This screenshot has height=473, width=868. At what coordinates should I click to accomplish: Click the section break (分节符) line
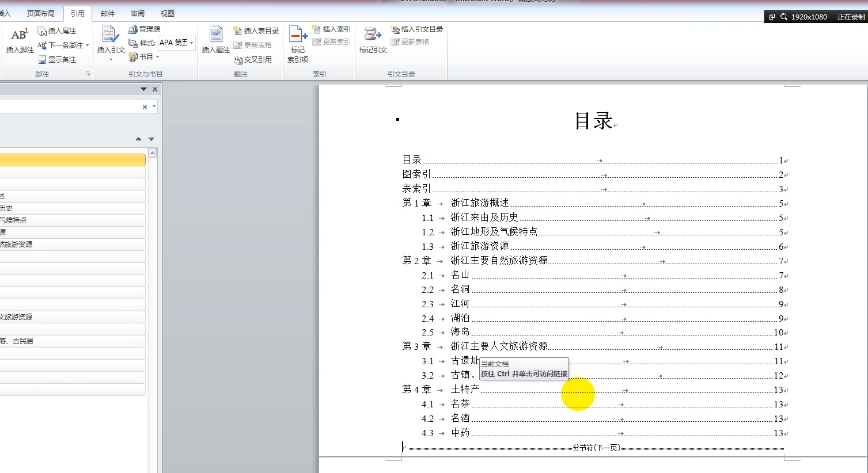point(596,448)
